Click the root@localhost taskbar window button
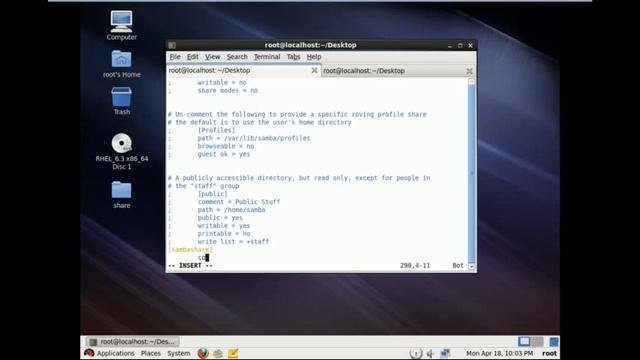This screenshot has height=360, width=640. coord(133,342)
